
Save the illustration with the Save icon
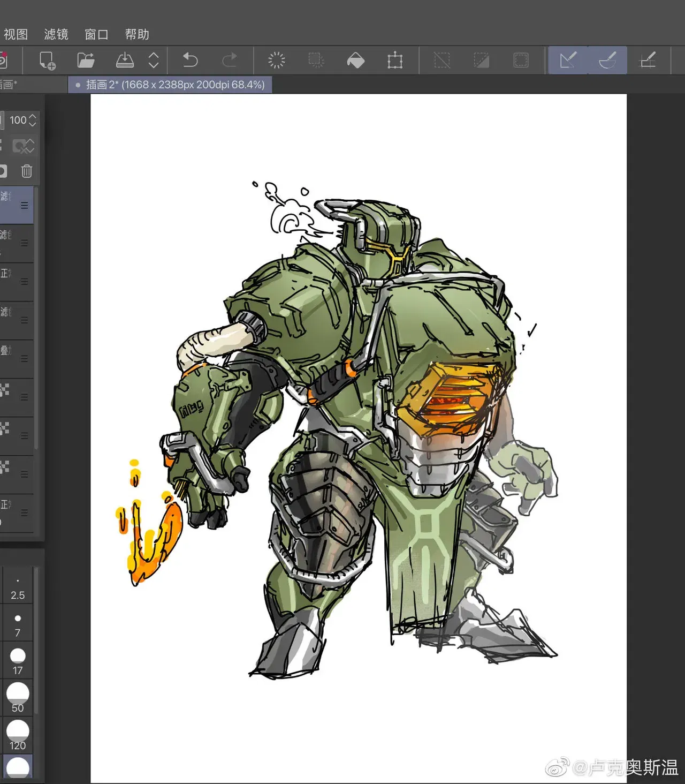pyautogui.click(x=125, y=60)
